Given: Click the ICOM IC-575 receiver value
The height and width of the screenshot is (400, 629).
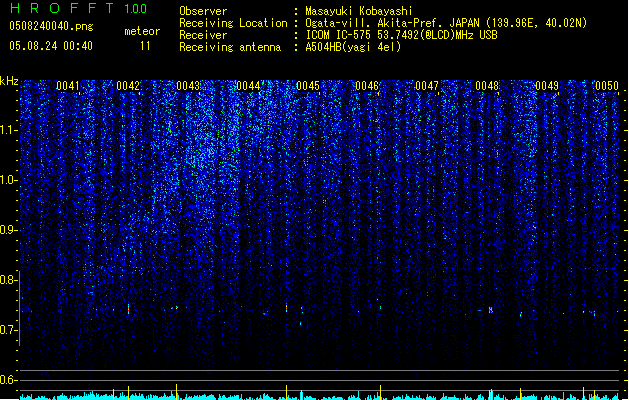Looking at the screenshot, I should (402, 35).
